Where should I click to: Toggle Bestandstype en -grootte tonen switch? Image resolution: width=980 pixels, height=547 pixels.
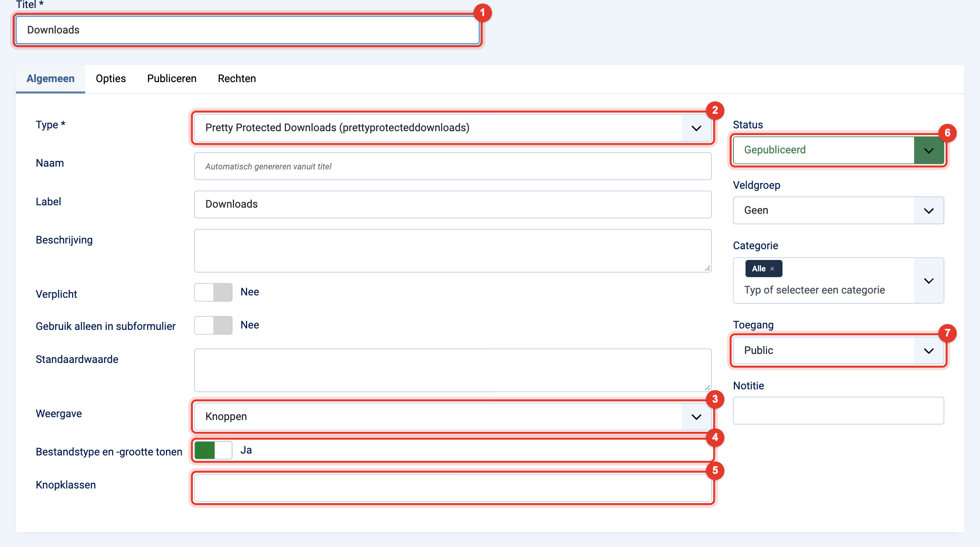tap(213, 450)
